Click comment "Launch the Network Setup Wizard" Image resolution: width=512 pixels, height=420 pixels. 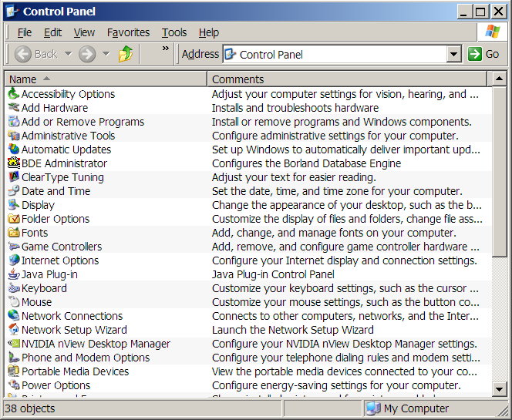pos(292,330)
